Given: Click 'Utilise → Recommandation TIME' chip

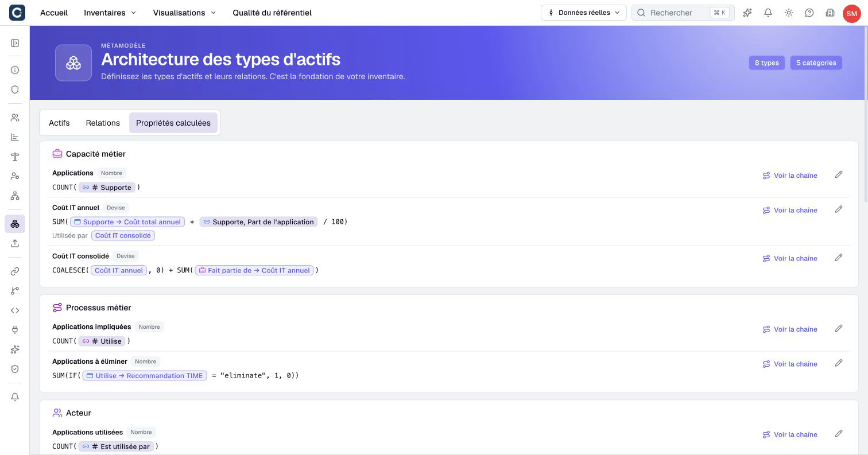Looking at the screenshot, I should 145,375.
